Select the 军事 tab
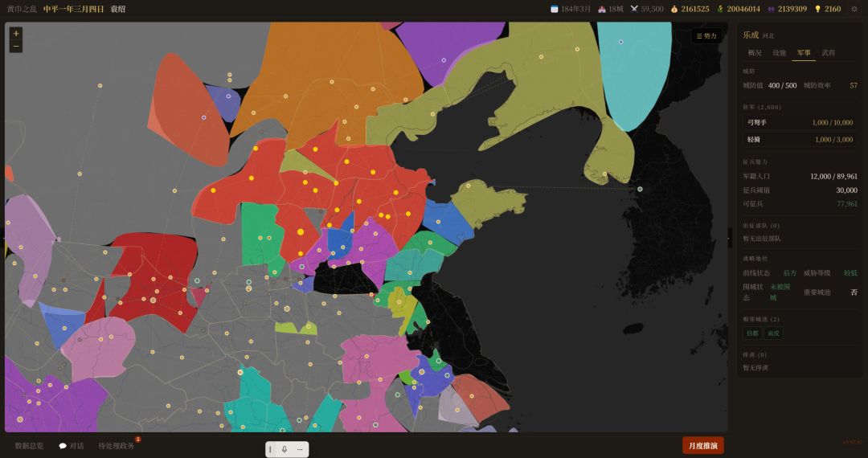 (x=804, y=52)
